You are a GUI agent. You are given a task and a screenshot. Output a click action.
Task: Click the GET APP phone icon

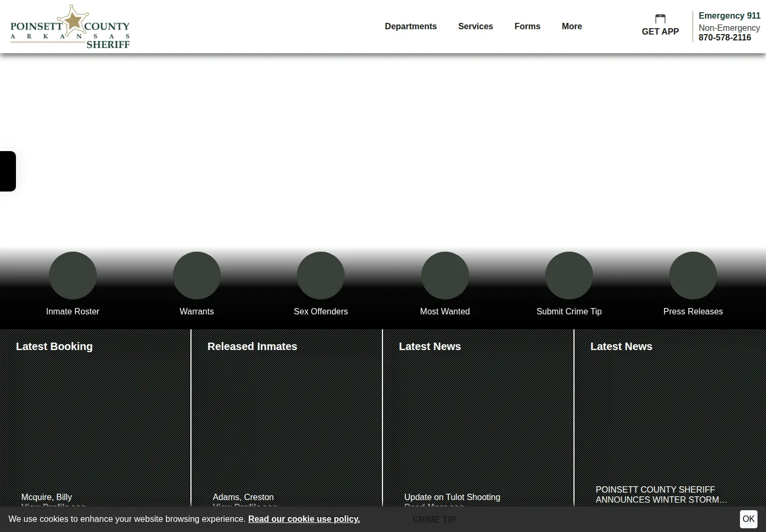[x=660, y=19]
